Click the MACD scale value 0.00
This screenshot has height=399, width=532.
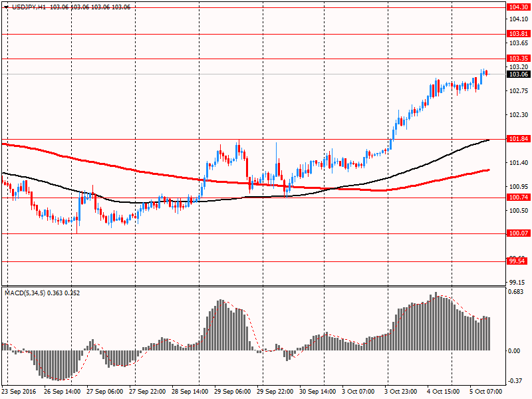point(514,351)
